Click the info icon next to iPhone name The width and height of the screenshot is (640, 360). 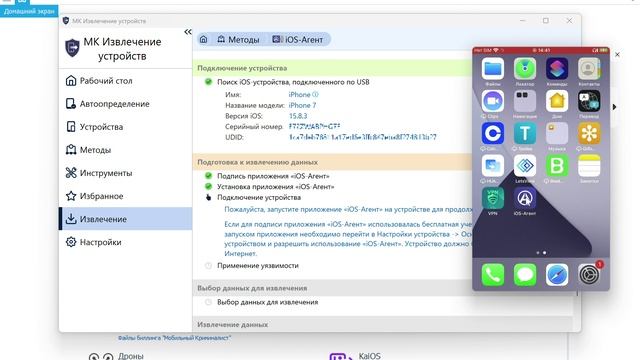click(x=315, y=94)
